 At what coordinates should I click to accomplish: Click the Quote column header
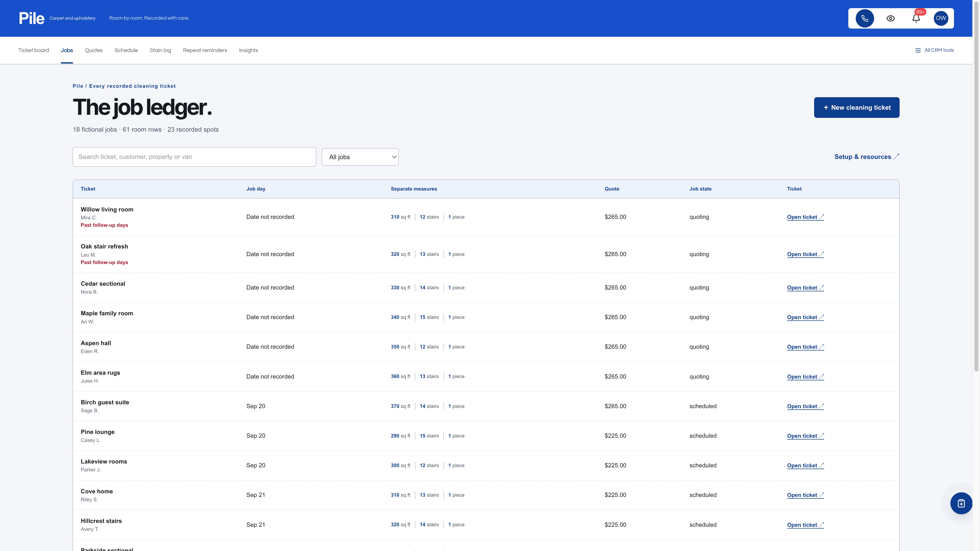pyautogui.click(x=612, y=189)
